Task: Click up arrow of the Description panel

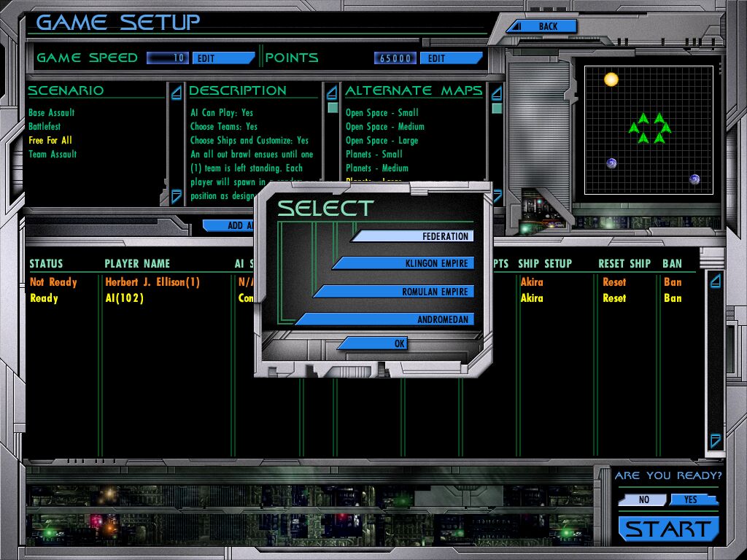Action: click(332, 93)
